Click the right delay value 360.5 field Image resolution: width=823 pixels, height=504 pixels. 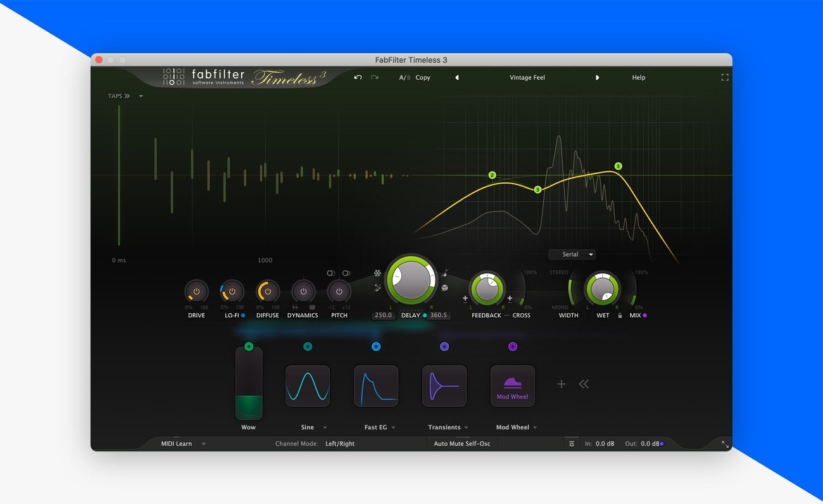coord(439,315)
